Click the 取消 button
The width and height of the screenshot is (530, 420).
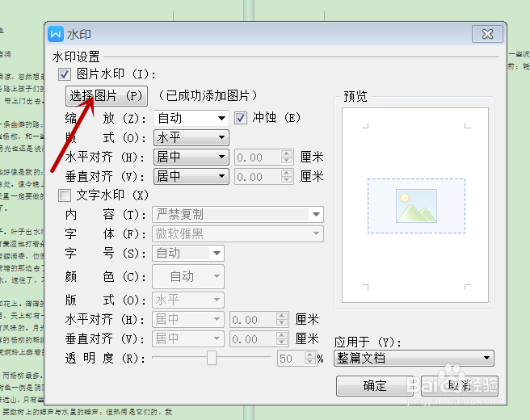(x=460, y=385)
